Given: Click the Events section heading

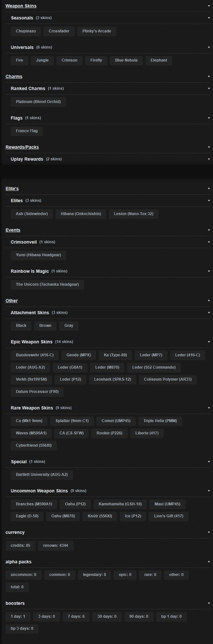Looking at the screenshot, I should 13,230.
